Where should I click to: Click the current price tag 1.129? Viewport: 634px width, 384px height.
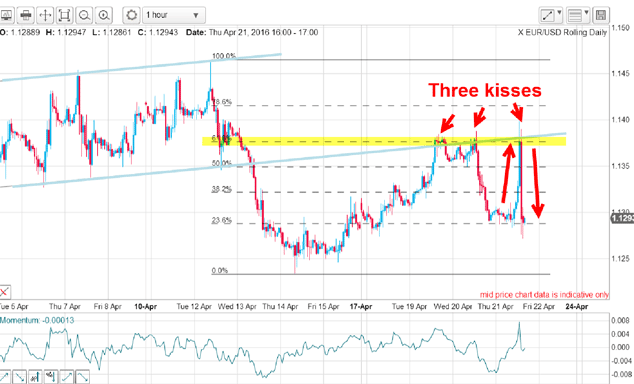[622, 218]
